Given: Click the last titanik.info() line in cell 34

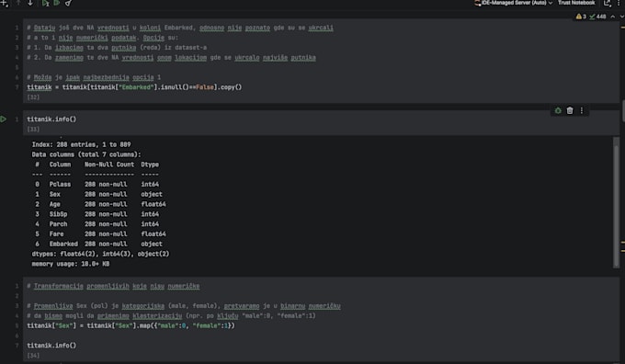Looking at the screenshot, I should tap(51, 346).
